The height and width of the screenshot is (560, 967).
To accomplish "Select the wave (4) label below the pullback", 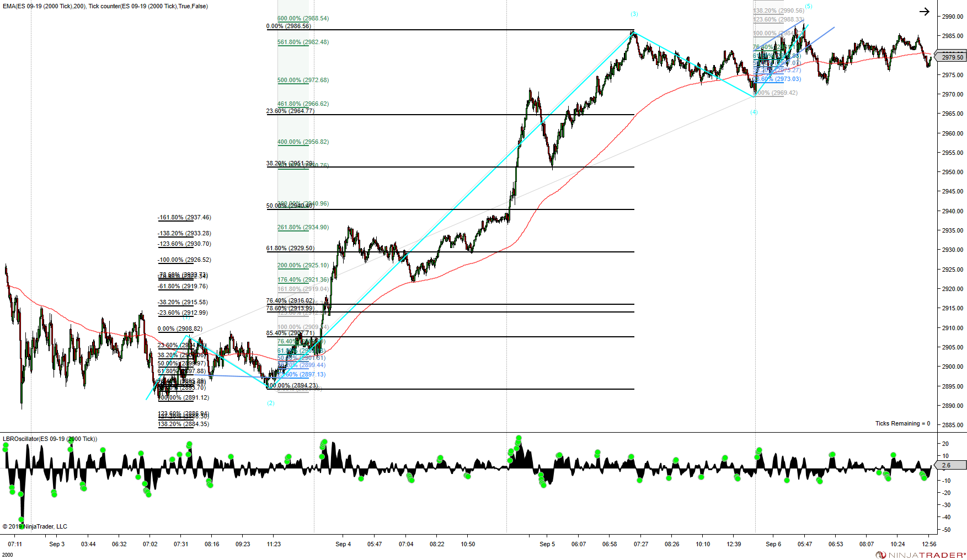I will point(754,112).
